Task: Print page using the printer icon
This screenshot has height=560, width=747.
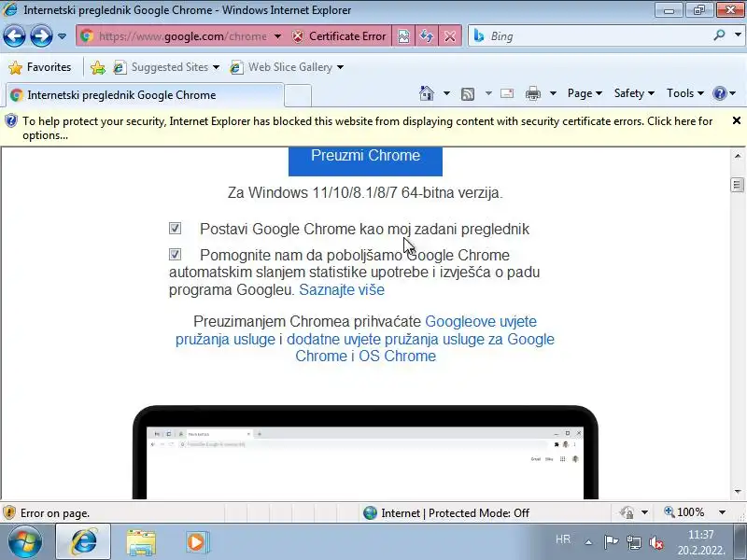Action: [x=532, y=94]
